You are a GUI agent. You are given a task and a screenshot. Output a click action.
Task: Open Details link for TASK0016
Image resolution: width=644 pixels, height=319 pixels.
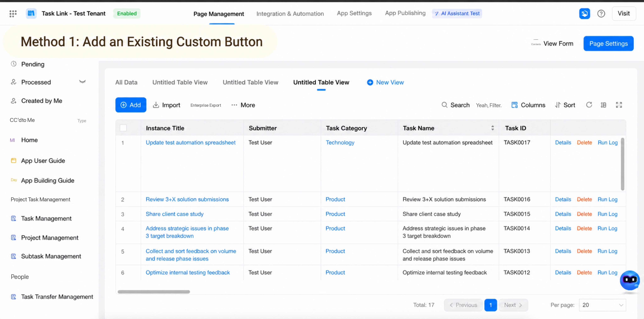point(563,199)
